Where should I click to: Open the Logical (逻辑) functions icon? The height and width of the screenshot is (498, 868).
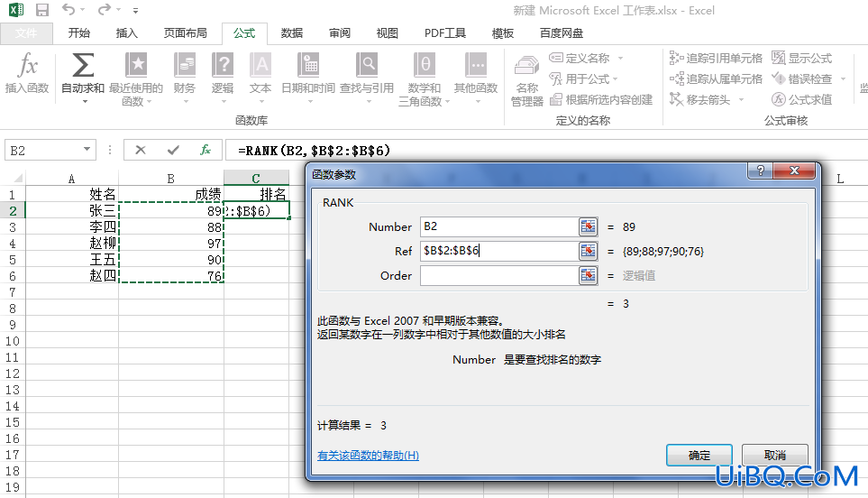click(x=223, y=65)
